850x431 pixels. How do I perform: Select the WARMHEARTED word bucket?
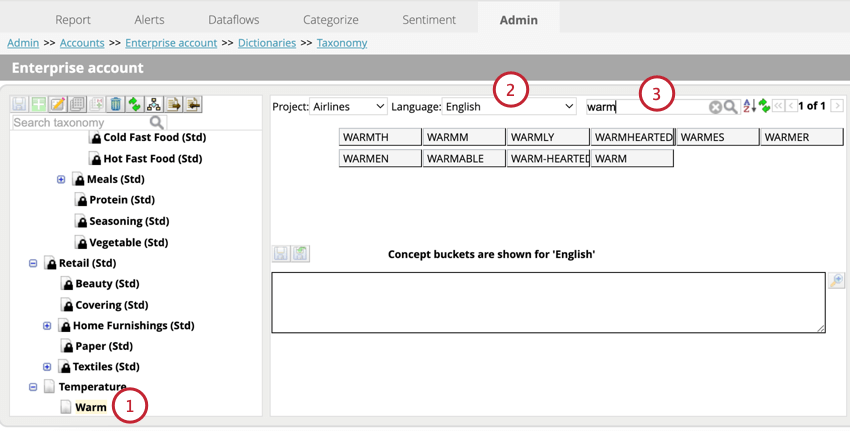pyautogui.click(x=632, y=137)
